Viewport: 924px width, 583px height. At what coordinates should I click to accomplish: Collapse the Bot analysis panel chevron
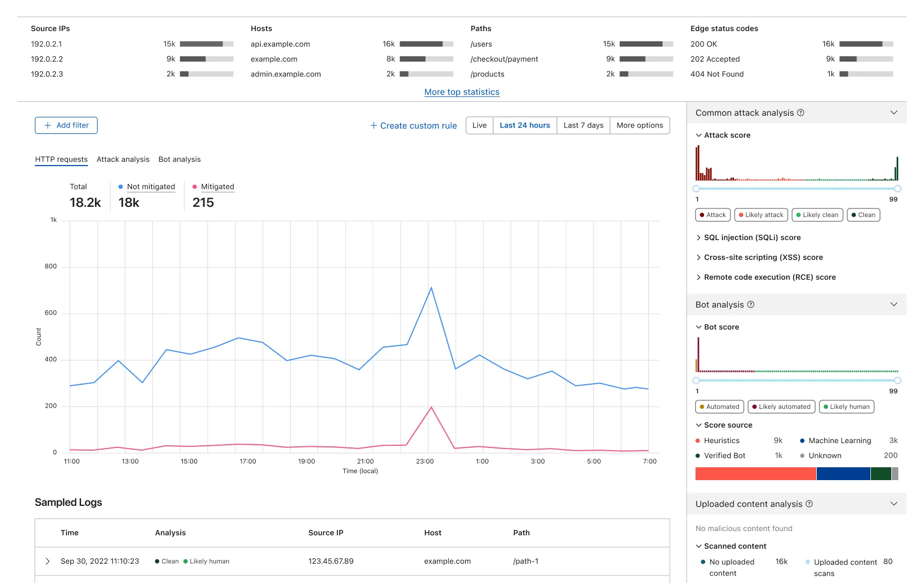(893, 304)
